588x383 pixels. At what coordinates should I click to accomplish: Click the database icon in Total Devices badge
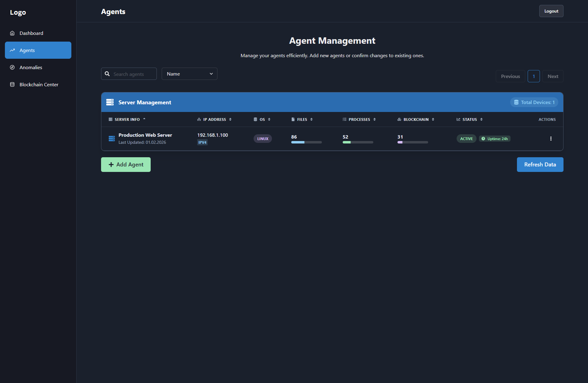pyautogui.click(x=517, y=102)
